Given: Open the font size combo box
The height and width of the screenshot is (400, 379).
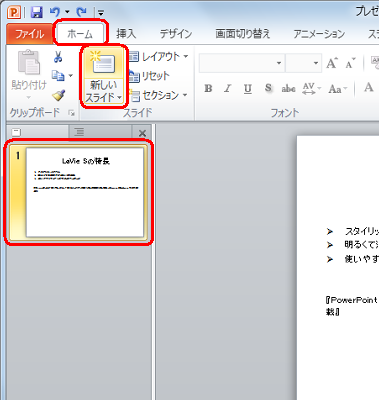Looking at the screenshot, I should [303, 63].
